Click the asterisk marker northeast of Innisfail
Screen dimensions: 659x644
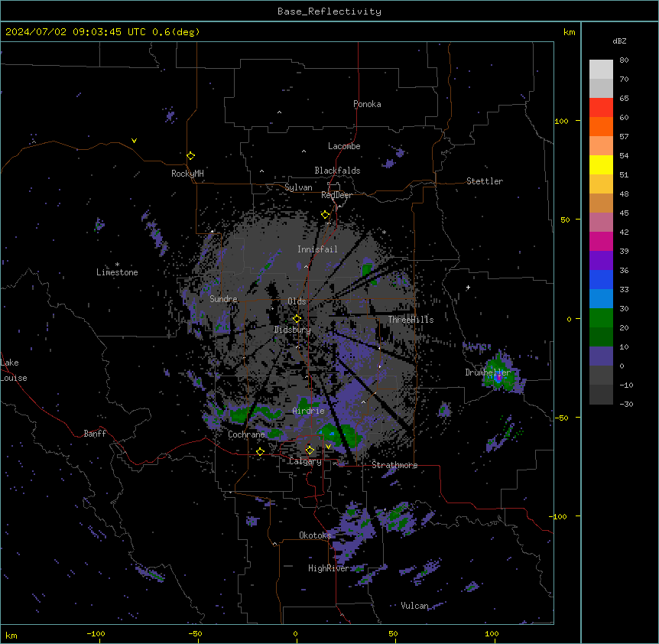[384, 232]
